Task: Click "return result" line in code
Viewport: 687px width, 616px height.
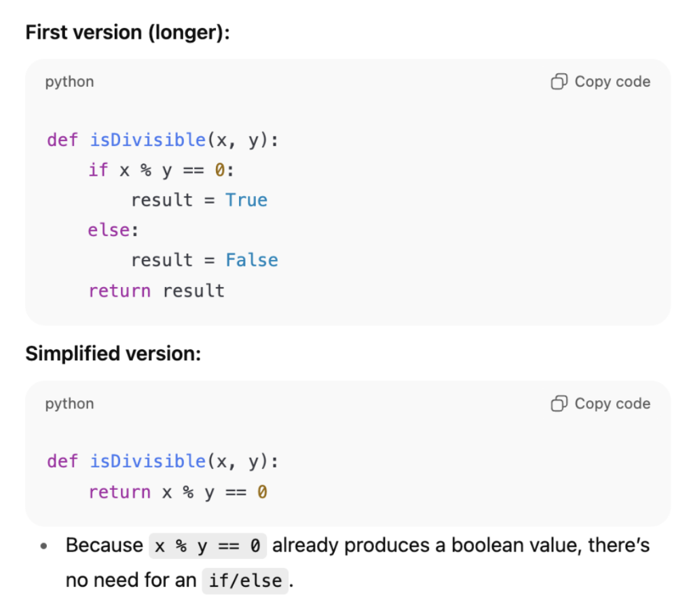Action: (156, 291)
